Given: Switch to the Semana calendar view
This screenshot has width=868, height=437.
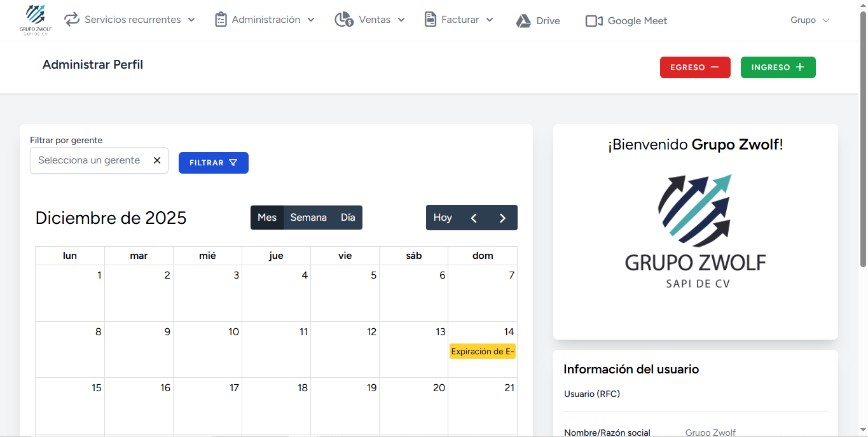Looking at the screenshot, I should [x=308, y=217].
